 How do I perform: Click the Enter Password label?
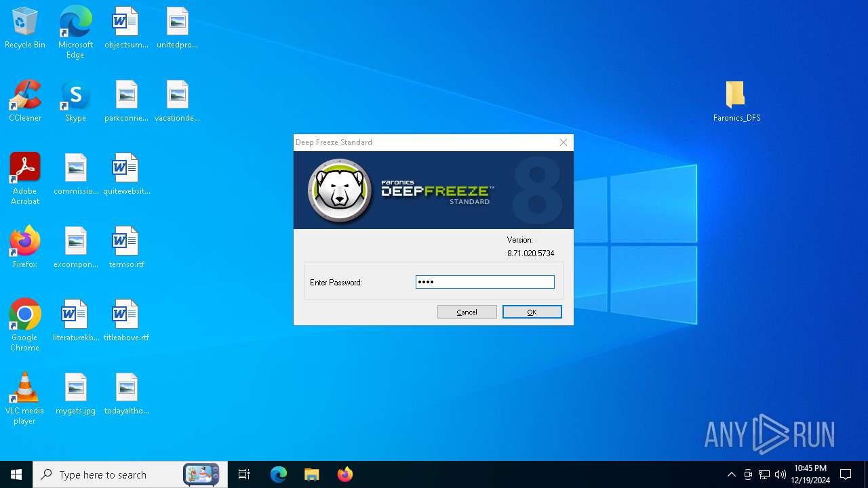(336, 283)
